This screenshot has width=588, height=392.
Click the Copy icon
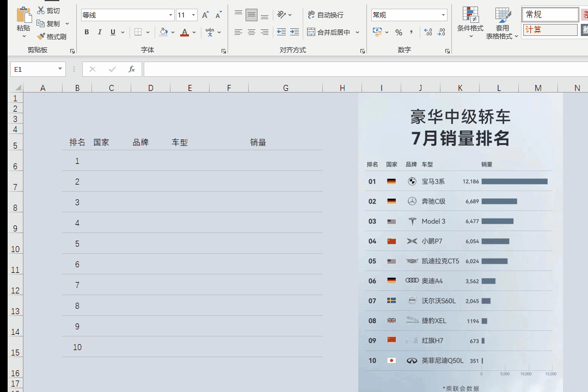41,23
